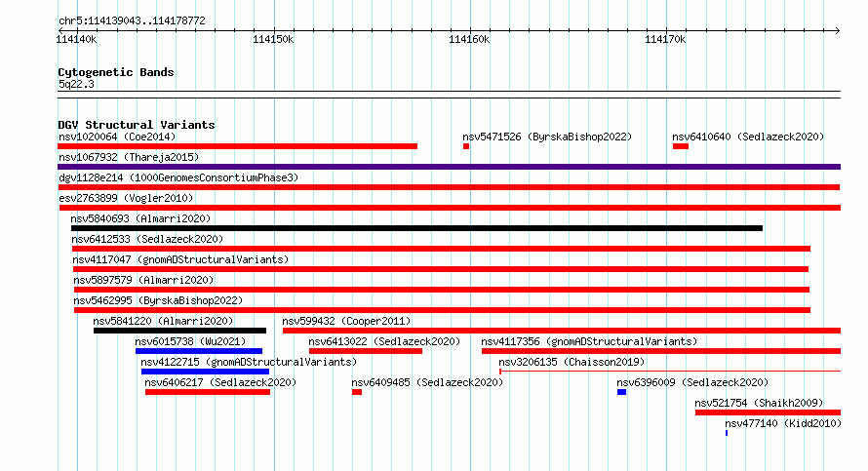Select the 5q22.3 band label
This screenshot has width=868, height=471.
tap(76, 84)
